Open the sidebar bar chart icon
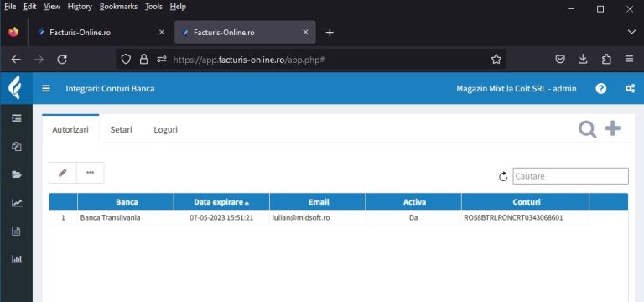 (17, 259)
